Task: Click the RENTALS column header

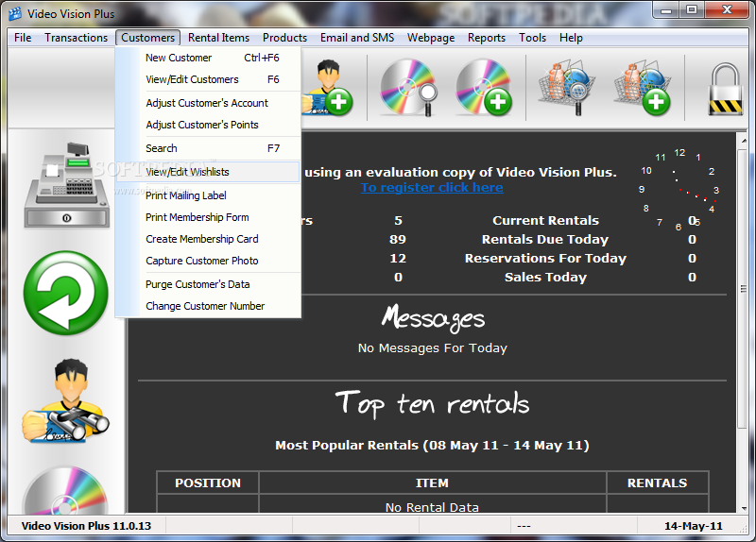Action: pos(657,483)
